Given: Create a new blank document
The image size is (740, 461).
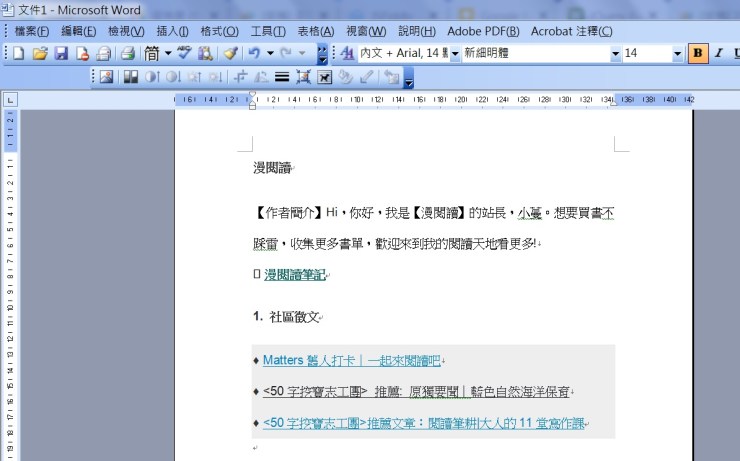Looking at the screenshot, I should click(19, 53).
